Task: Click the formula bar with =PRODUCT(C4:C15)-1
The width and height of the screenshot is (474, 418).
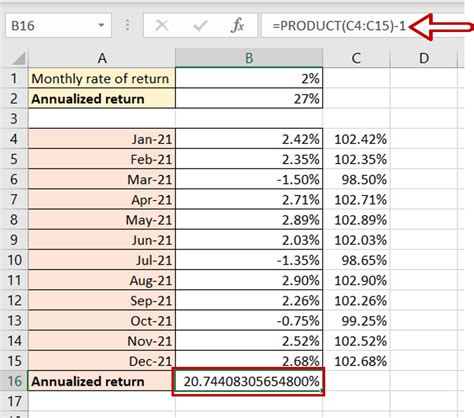Action: 362,25
